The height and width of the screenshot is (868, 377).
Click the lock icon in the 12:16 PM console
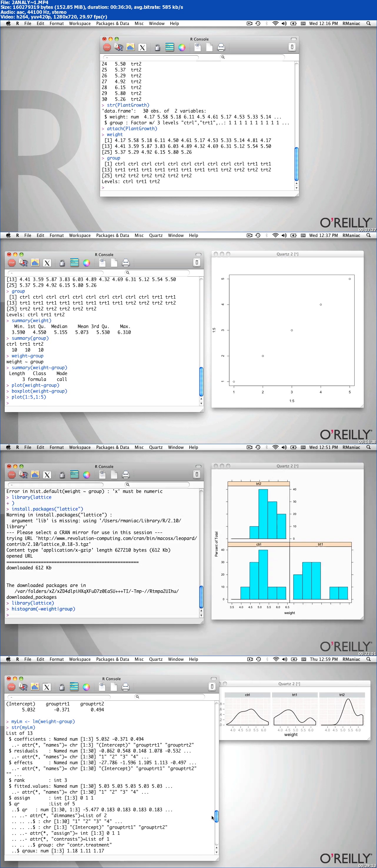[158, 48]
